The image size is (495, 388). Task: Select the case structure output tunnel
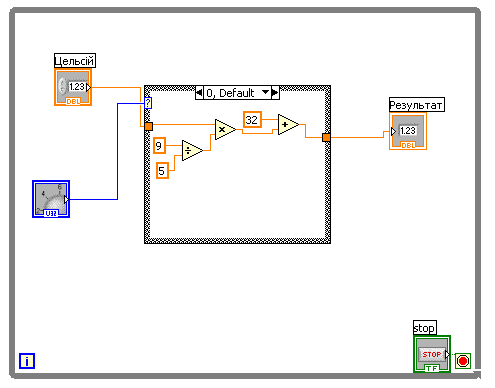point(326,137)
